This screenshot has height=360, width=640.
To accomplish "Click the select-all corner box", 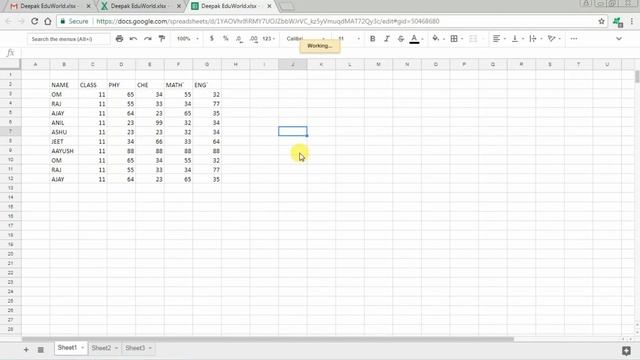I will (x=10, y=64).
